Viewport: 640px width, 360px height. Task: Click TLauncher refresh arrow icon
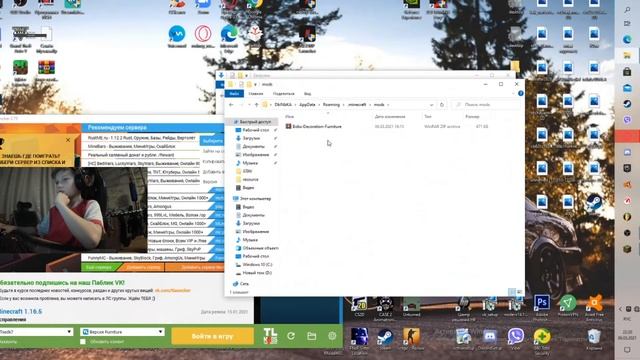click(291, 336)
